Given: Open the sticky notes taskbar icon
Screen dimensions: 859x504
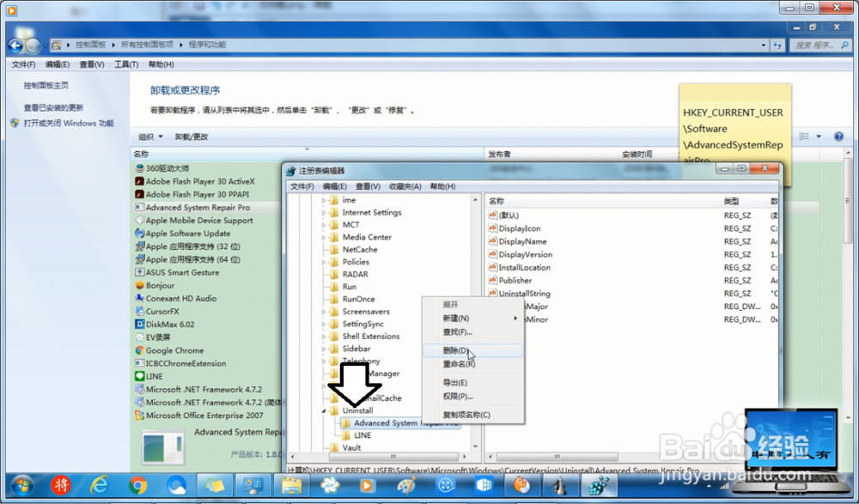Looking at the screenshot, I should (214, 485).
